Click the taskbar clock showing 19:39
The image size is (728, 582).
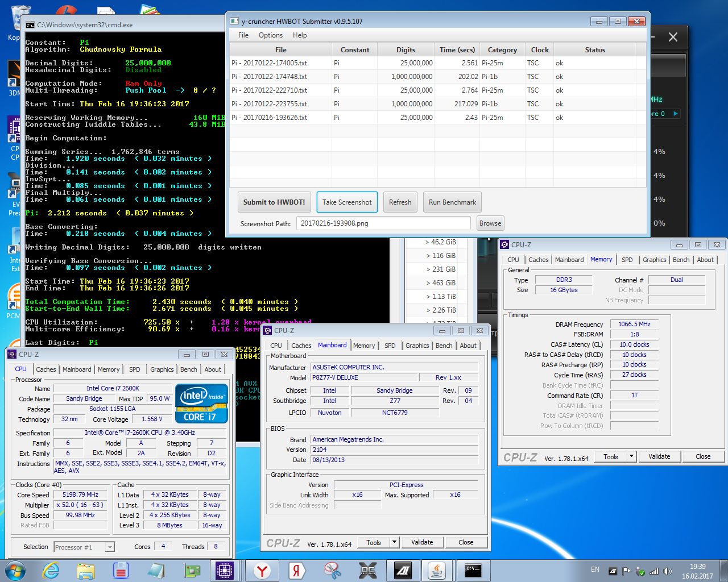click(698, 567)
